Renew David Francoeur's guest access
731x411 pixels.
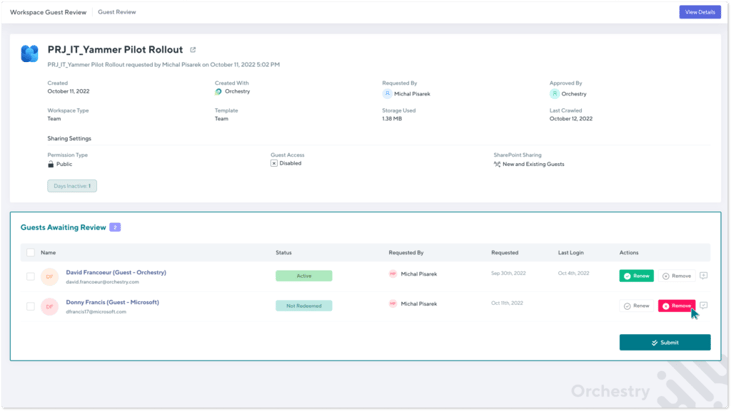pos(636,276)
